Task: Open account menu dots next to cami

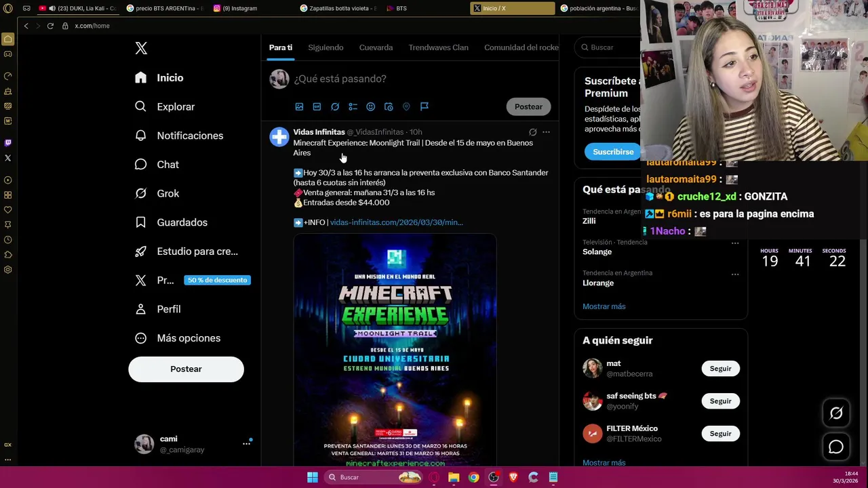Action: (246, 443)
